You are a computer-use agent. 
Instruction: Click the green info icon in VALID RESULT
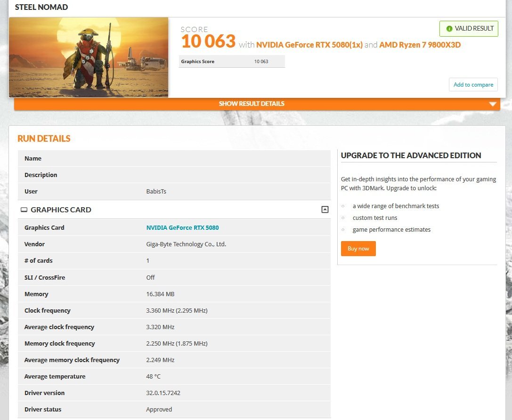coord(449,29)
